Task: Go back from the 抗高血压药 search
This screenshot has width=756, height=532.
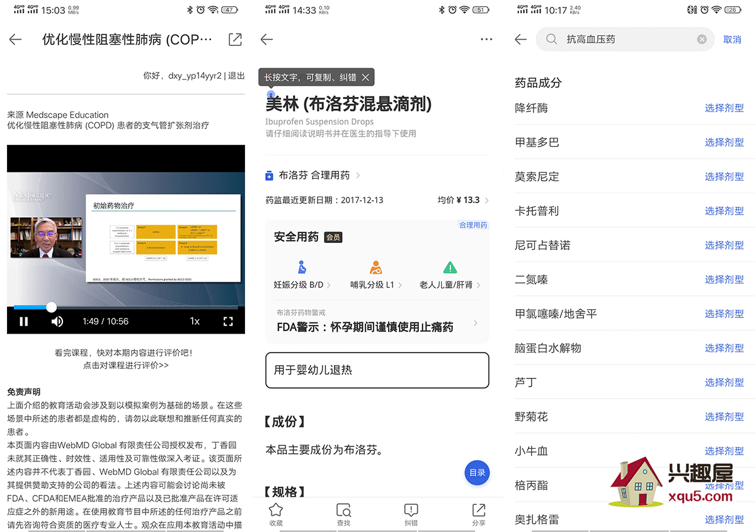Action: point(520,39)
